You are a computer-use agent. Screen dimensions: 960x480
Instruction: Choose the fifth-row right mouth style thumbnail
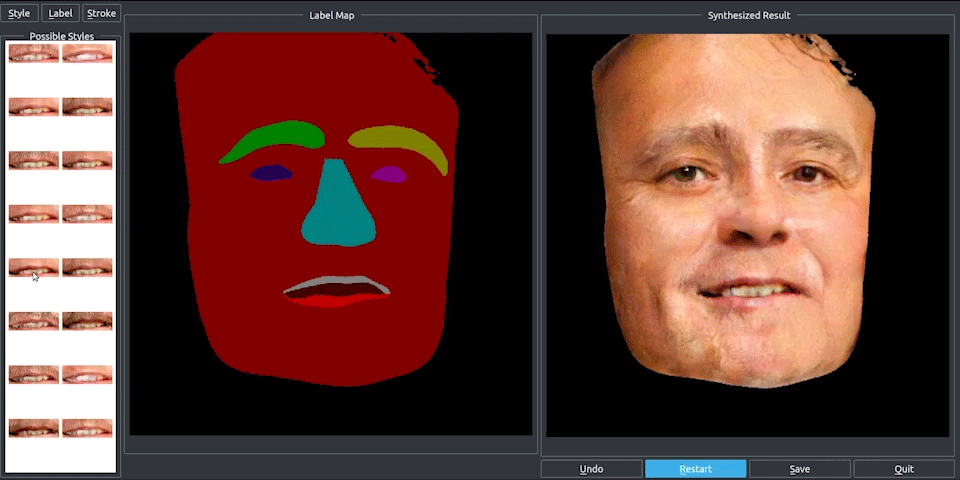(x=87, y=268)
